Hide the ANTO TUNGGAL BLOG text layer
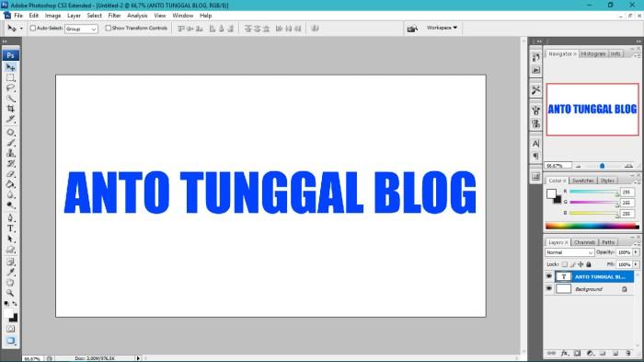Viewport: 644px width, 362px height. pyautogui.click(x=549, y=276)
